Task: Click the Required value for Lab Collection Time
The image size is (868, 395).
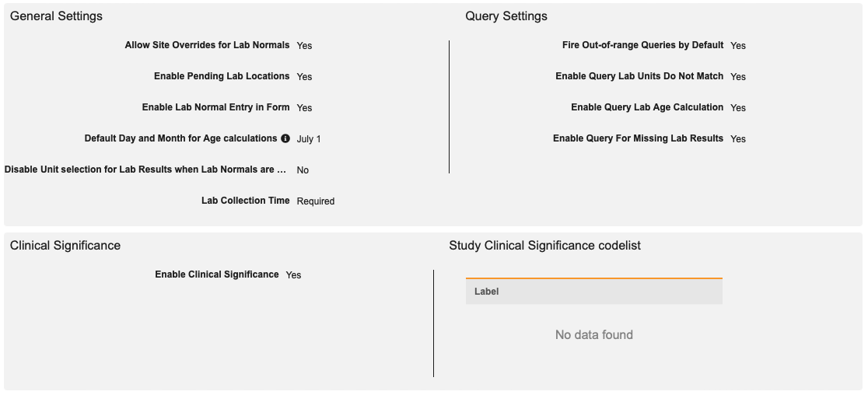Action: pos(316,201)
